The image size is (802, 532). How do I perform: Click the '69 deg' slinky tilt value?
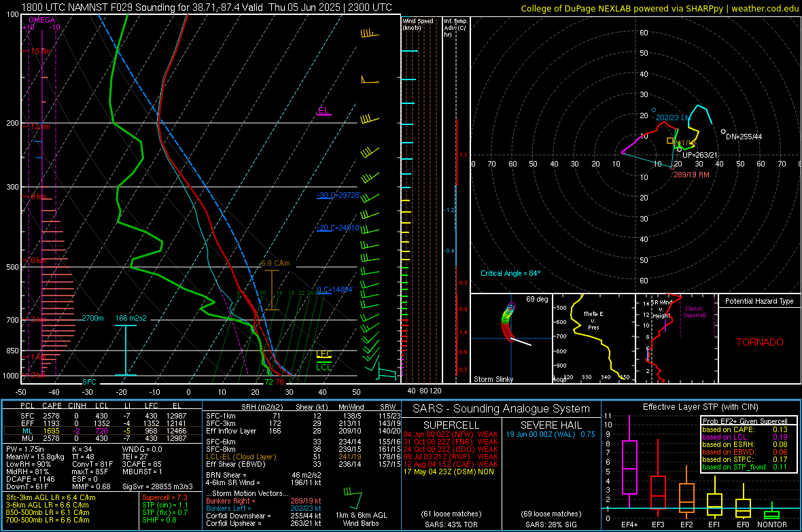click(x=537, y=299)
